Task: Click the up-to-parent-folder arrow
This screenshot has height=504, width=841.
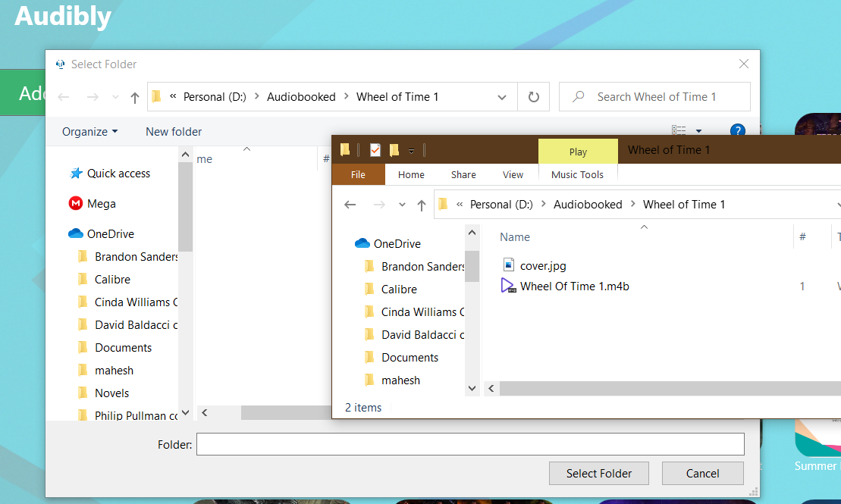Action: tap(422, 204)
